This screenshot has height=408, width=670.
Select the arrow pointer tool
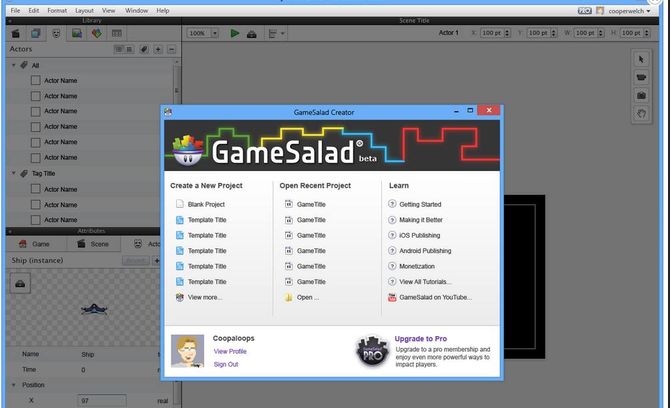[x=641, y=59]
